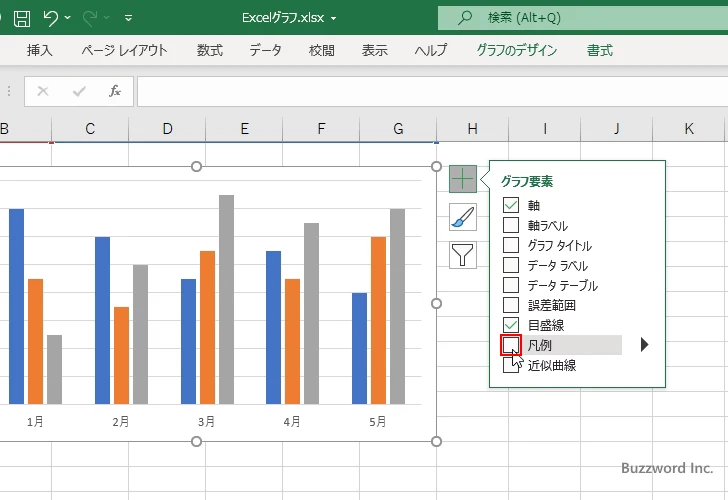This screenshot has height=500, width=728.
Task: Click the 検索 search box
Action: point(580,18)
